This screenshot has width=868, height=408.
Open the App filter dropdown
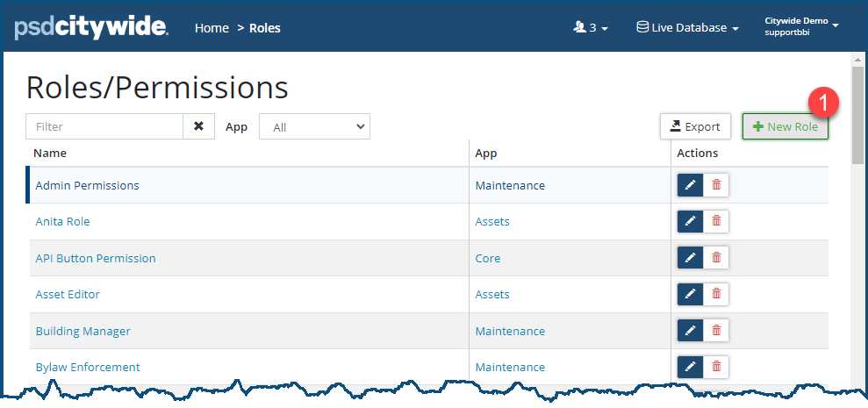click(x=314, y=127)
